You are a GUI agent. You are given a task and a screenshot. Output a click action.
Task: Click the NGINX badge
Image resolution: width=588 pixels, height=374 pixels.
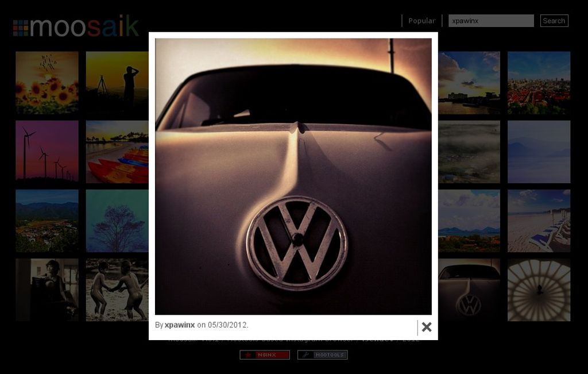[x=265, y=355]
